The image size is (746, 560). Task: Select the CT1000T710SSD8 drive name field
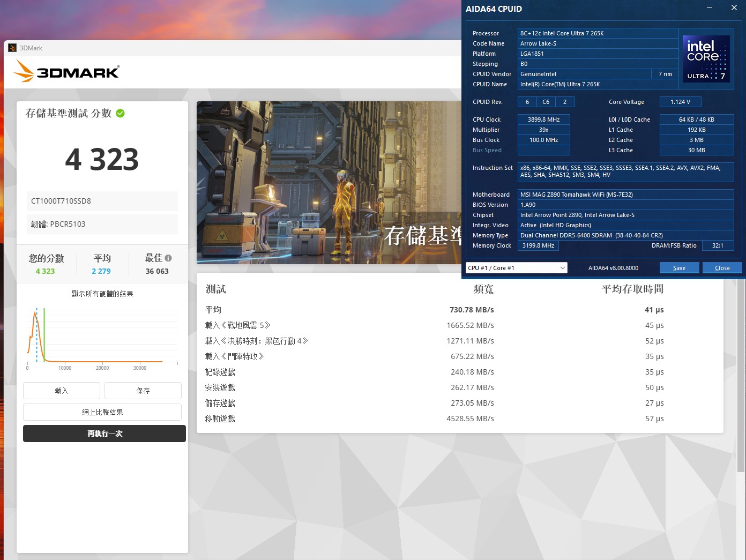(102, 201)
